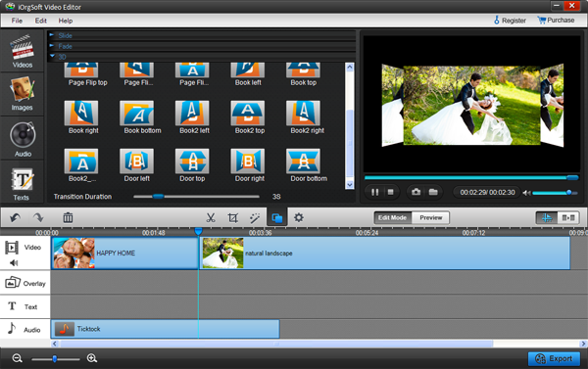This screenshot has width=588, height=369.
Task: Open the Images media tab
Action: pos(23,93)
